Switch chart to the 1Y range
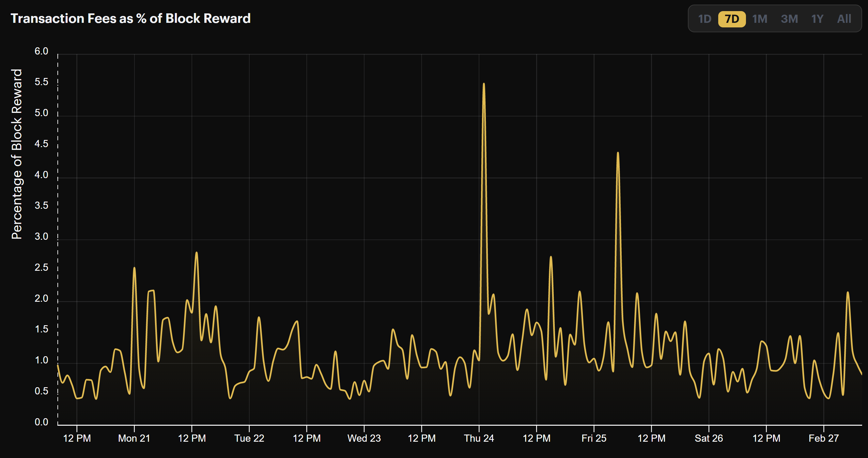The width and height of the screenshot is (868, 458). click(817, 19)
